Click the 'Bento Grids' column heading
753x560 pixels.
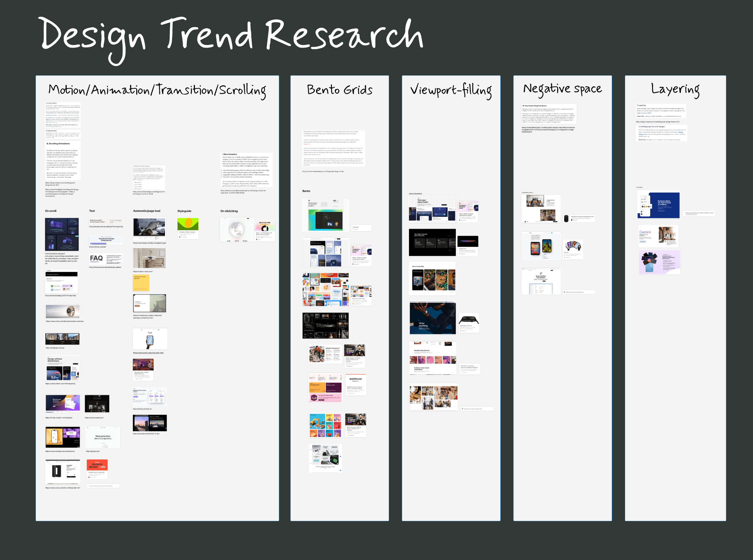(339, 90)
